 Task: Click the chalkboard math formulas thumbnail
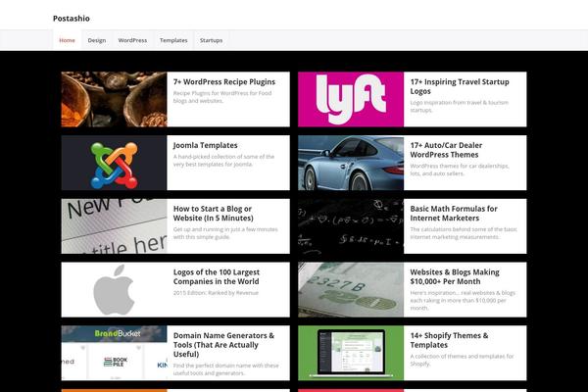(351, 226)
